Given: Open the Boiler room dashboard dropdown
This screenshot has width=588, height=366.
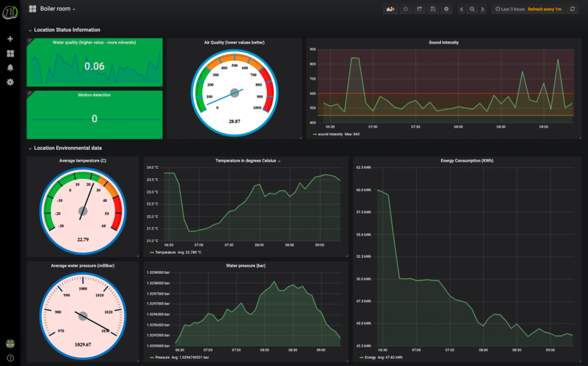Looking at the screenshot, I should [x=57, y=9].
